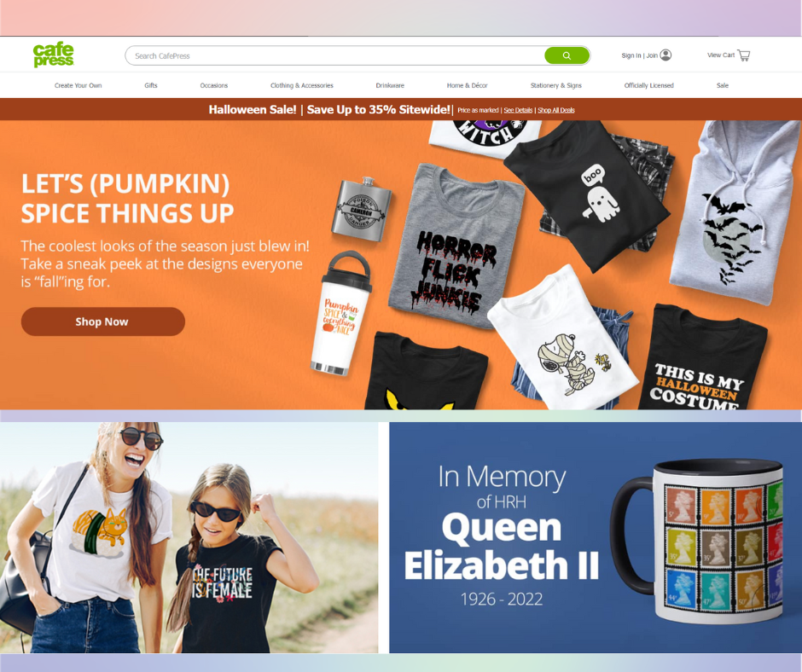Follow the Shop All Deals link
The image size is (802, 672).
556,110
